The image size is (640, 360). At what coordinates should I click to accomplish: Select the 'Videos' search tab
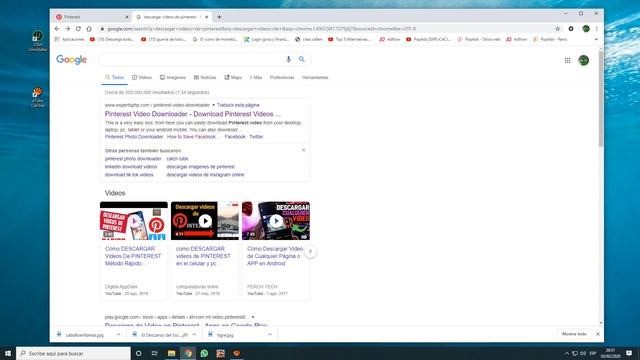(x=142, y=78)
